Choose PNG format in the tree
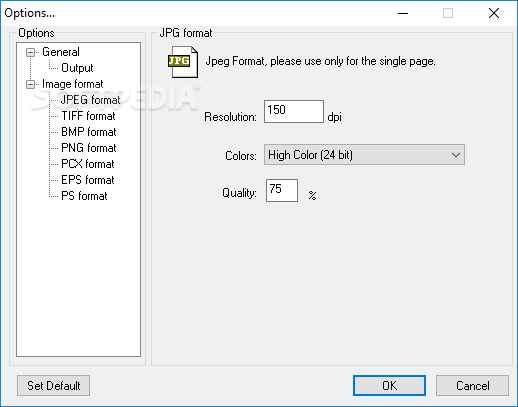Viewport: 518px width, 407px height. [x=89, y=148]
